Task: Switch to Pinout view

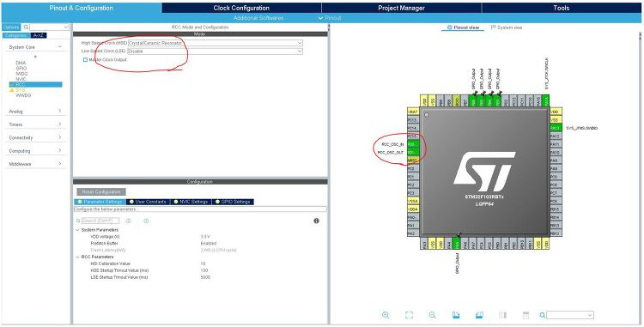Action: pyautogui.click(x=464, y=27)
